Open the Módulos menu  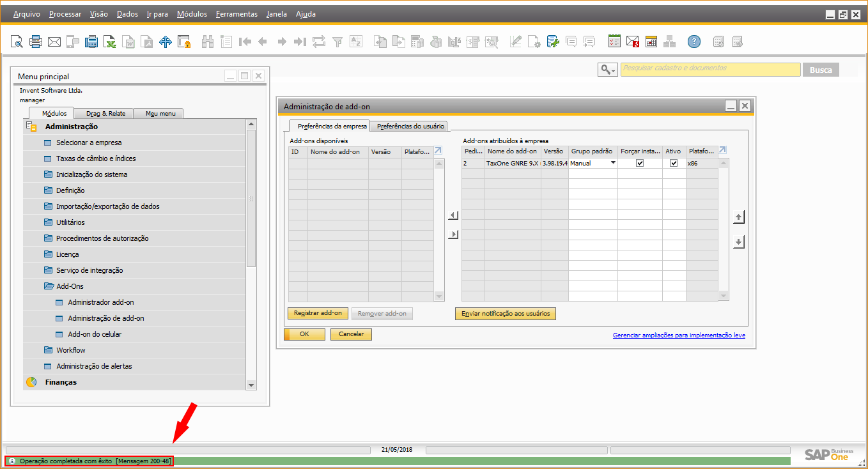192,13
